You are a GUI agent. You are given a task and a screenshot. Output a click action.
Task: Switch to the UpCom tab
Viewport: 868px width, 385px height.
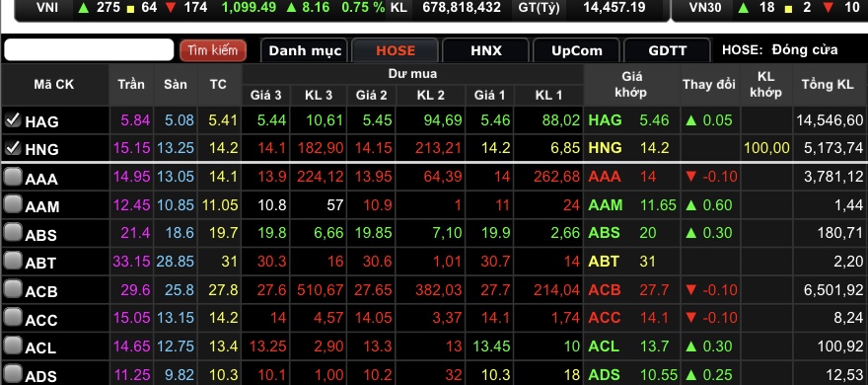(x=576, y=50)
